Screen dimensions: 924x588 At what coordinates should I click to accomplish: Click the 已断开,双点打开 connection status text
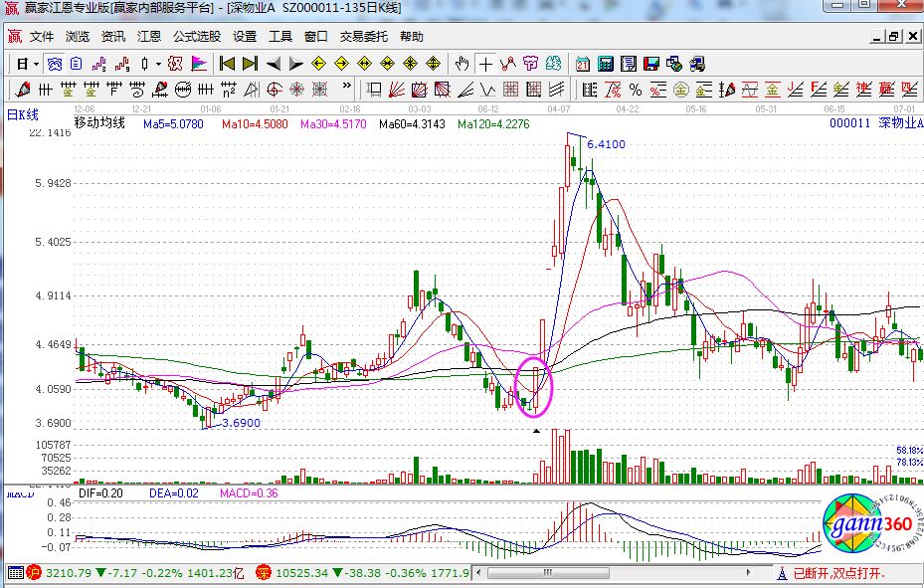coord(839,574)
